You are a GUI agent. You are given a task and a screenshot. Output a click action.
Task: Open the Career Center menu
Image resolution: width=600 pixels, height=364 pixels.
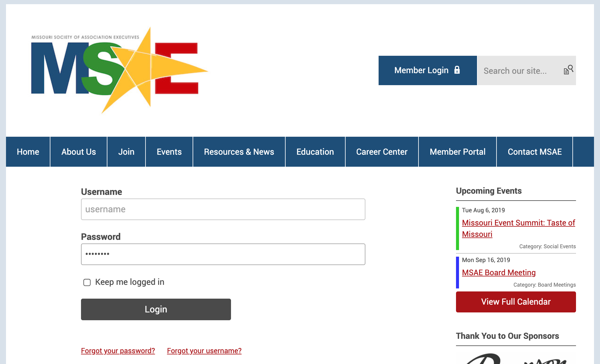pos(382,152)
